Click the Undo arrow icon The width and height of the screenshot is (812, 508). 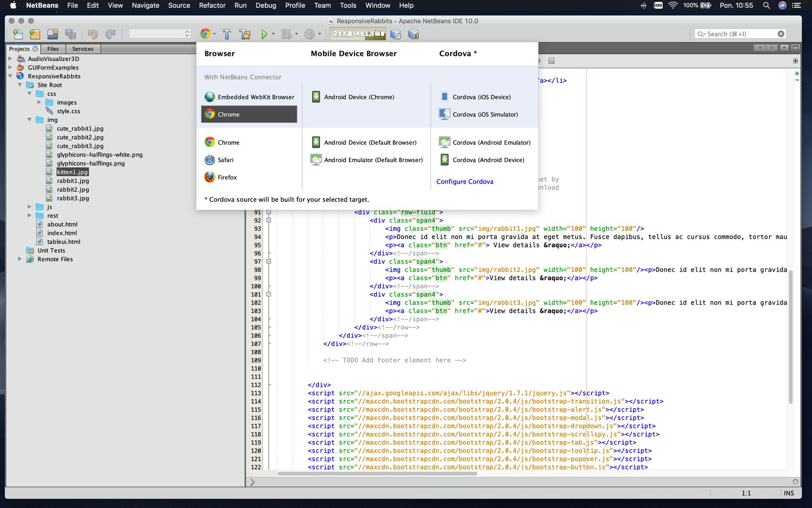click(93, 34)
